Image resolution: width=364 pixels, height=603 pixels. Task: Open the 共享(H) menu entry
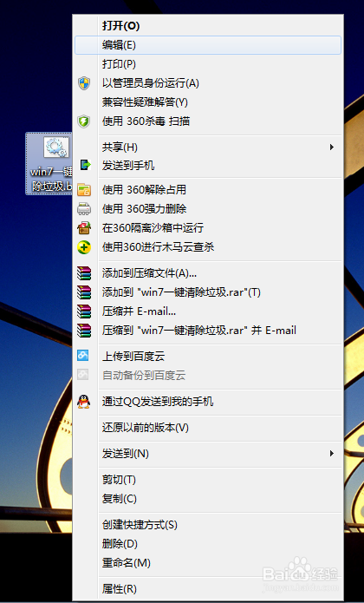click(208, 147)
